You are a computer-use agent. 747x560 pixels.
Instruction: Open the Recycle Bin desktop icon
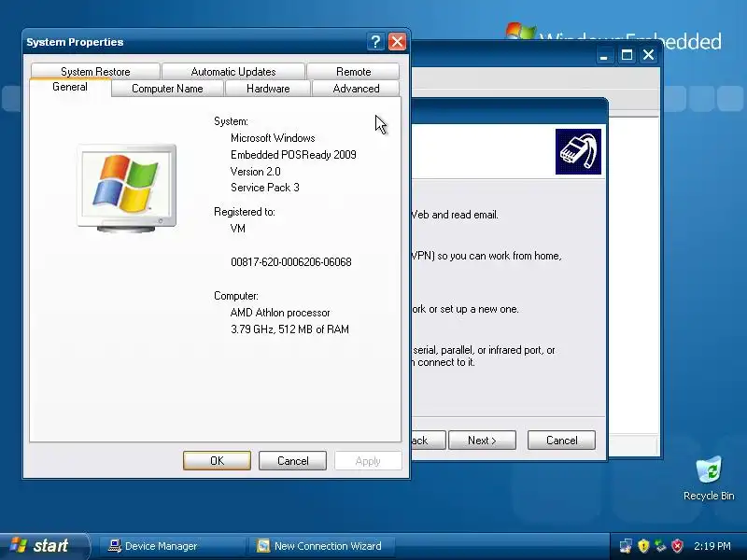(x=709, y=478)
